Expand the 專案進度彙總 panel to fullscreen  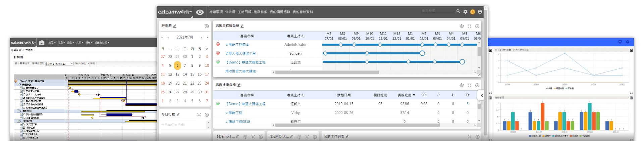(x=469, y=85)
